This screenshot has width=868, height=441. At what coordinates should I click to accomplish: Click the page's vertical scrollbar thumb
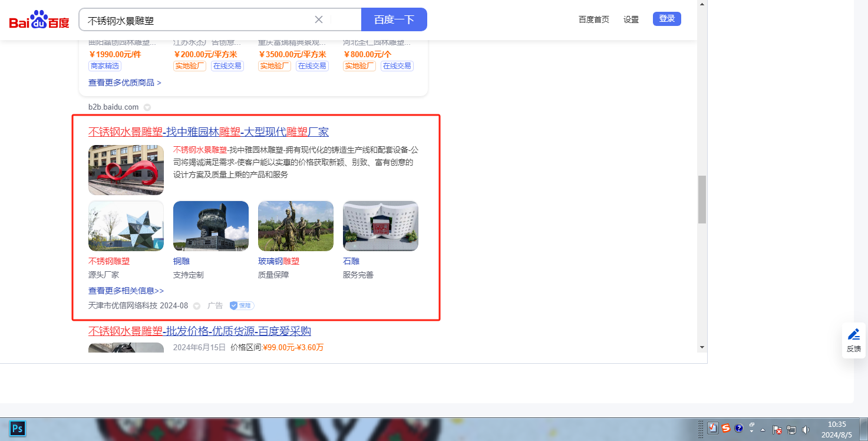[x=702, y=199]
